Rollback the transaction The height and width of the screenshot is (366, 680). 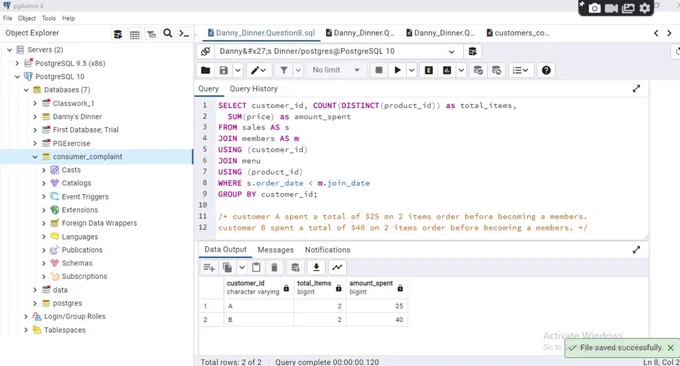click(497, 70)
